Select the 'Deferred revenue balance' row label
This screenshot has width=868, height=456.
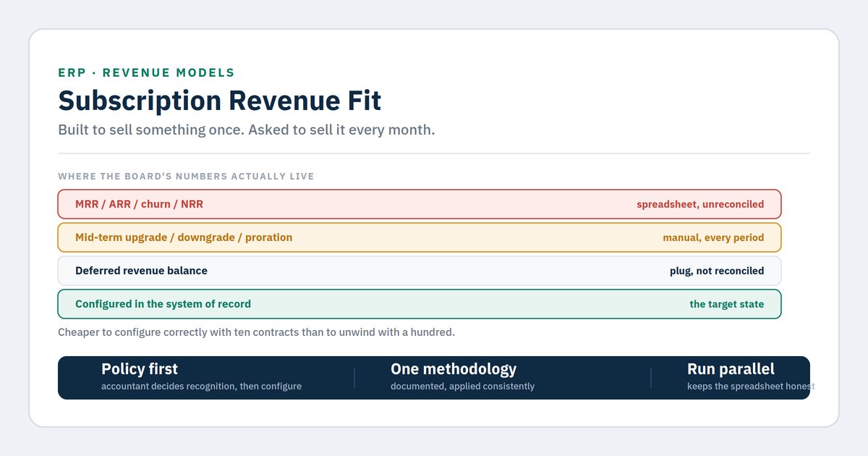point(141,271)
